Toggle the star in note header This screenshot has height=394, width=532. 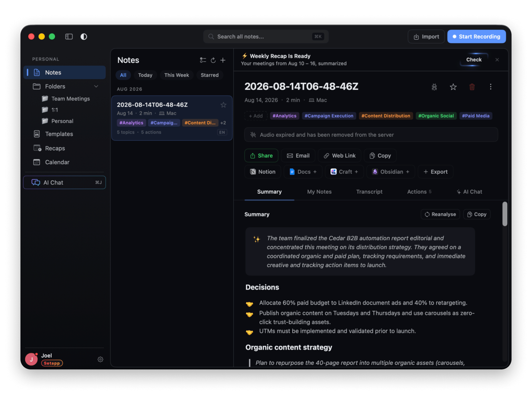coord(453,87)
